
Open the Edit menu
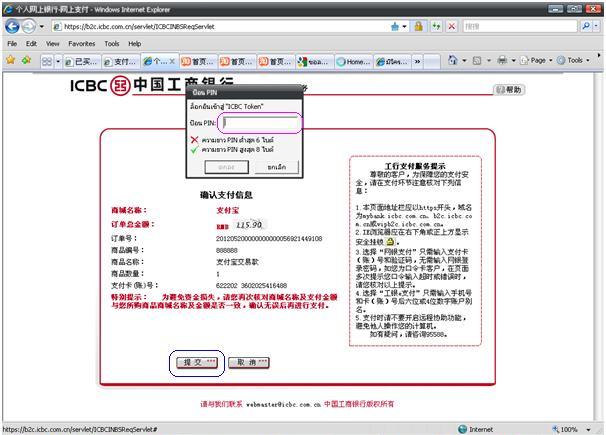click(x=31, y=44)
